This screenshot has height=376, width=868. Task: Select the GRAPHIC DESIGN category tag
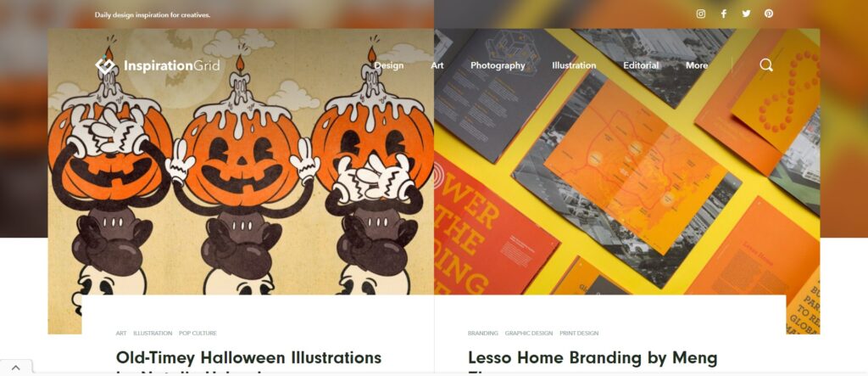pos(529,334)
